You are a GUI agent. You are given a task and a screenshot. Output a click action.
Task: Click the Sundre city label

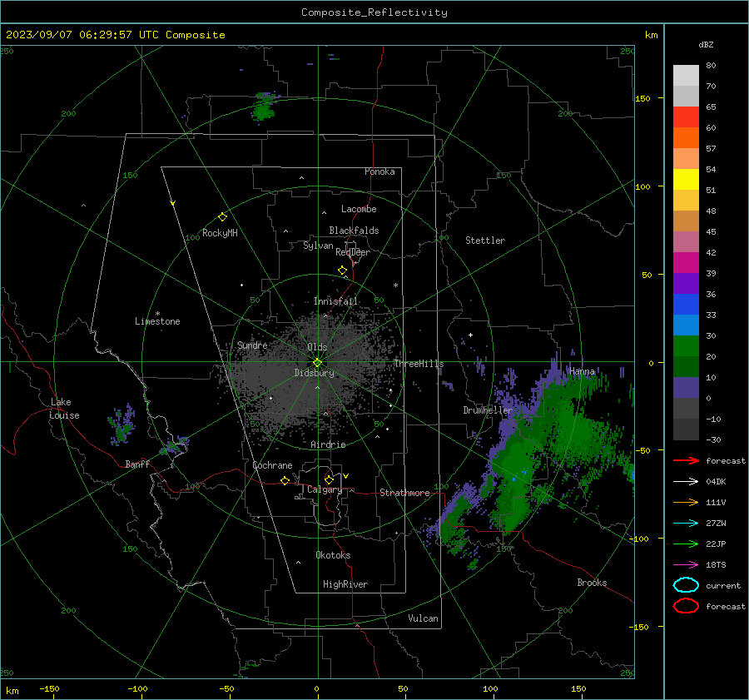tap(252, 345)
